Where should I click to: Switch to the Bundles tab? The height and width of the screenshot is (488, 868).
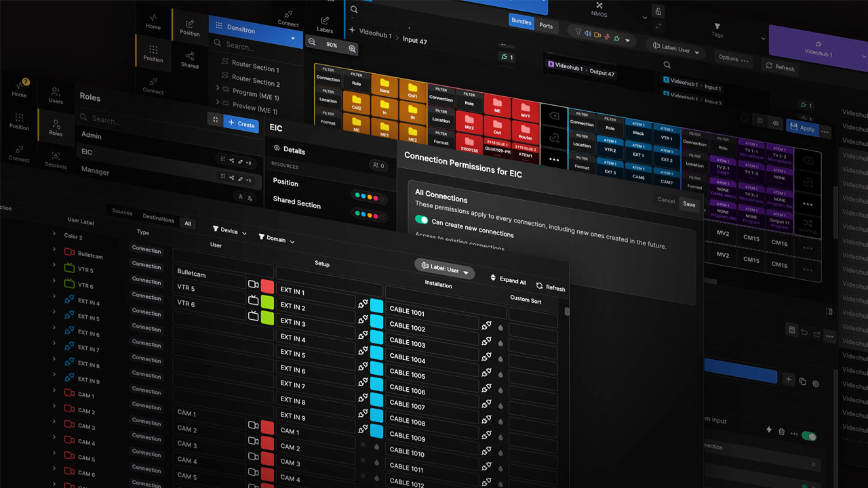click(x=521, y=22)
